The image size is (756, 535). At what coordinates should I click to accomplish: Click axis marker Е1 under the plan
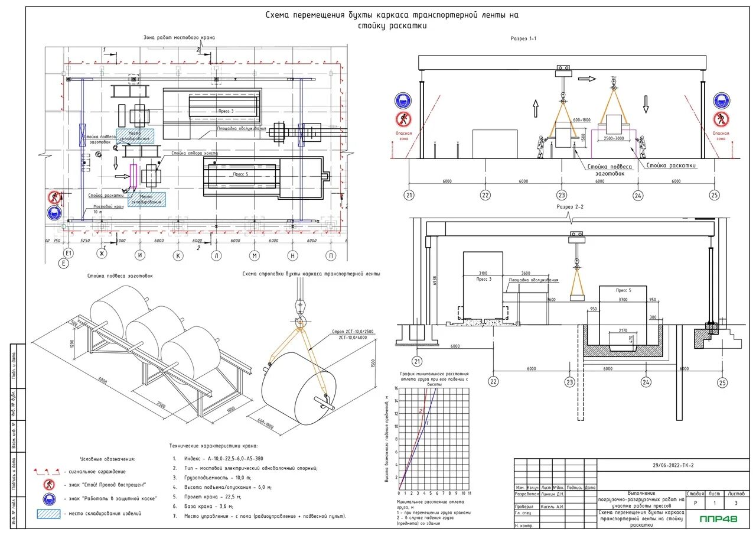pyautogui.click(x=69, y=253)
